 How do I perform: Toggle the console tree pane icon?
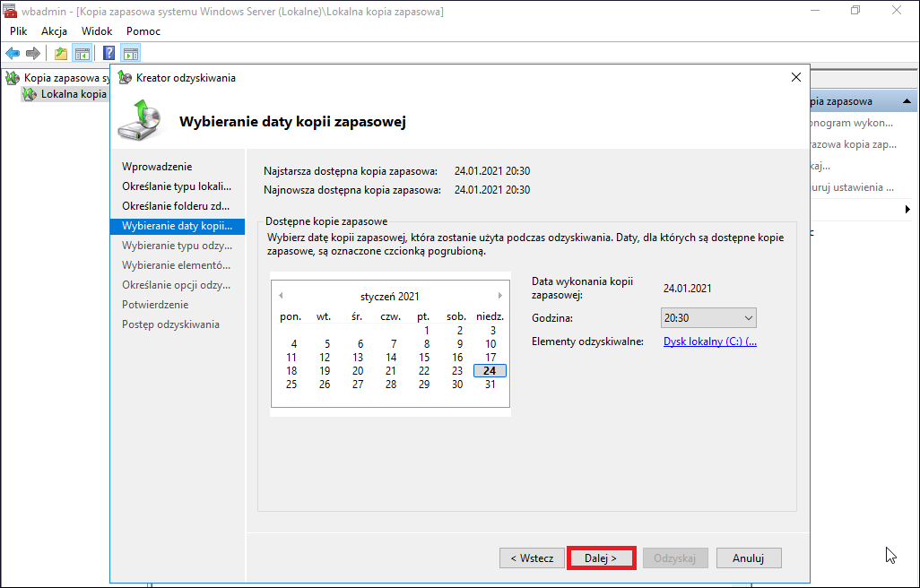82,54
